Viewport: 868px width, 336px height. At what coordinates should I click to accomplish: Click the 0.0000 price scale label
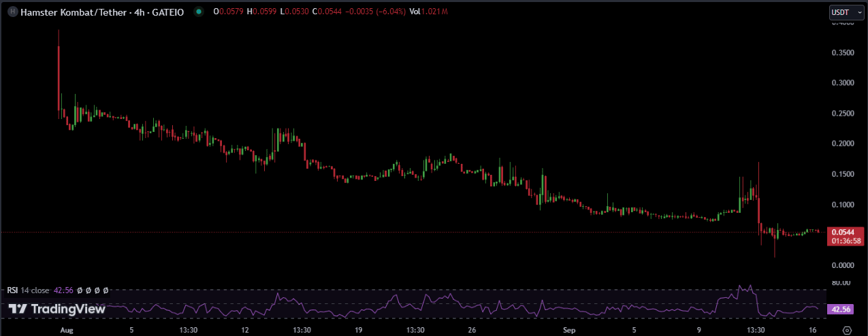(x=842, y=265)
